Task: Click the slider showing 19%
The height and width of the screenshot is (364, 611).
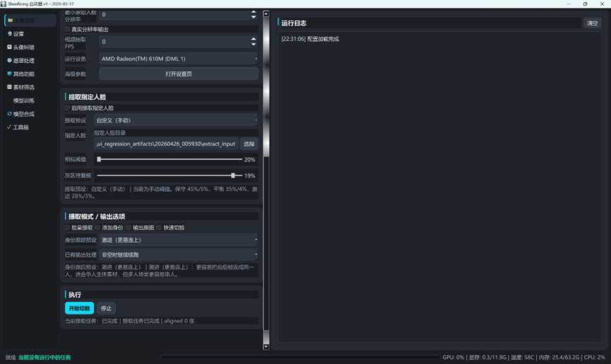Action: [170, 176]
